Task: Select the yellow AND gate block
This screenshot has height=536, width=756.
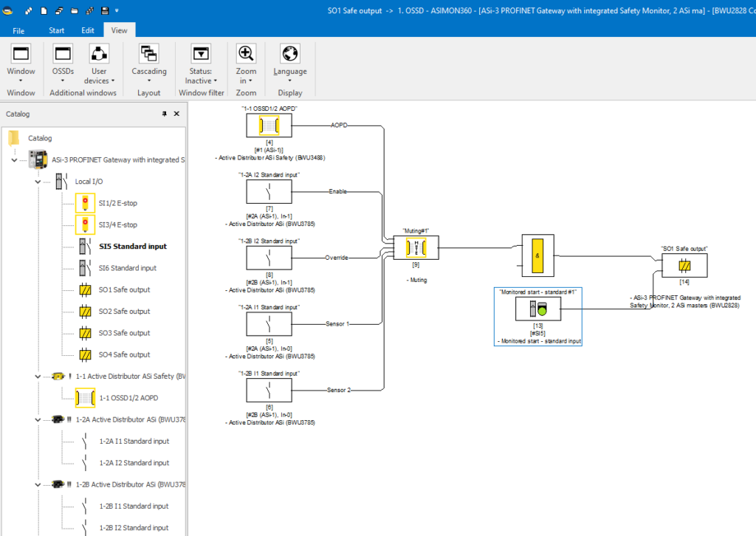Action: coord(537,255)
